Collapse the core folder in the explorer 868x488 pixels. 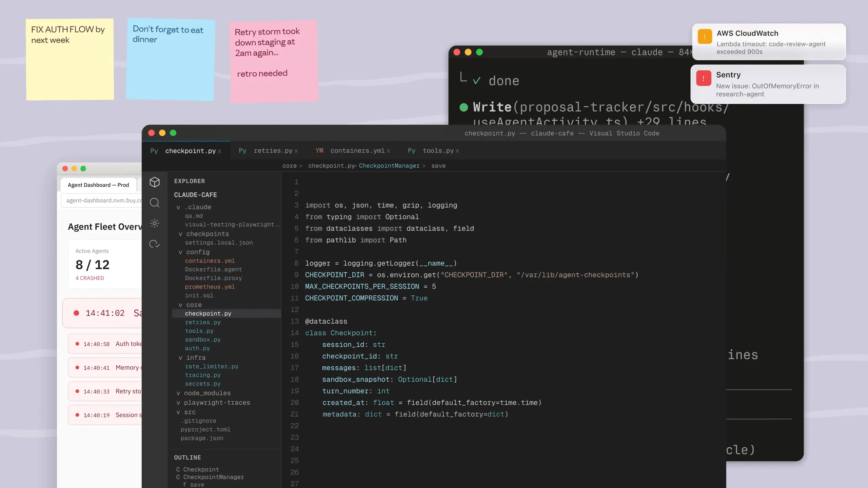181,305
